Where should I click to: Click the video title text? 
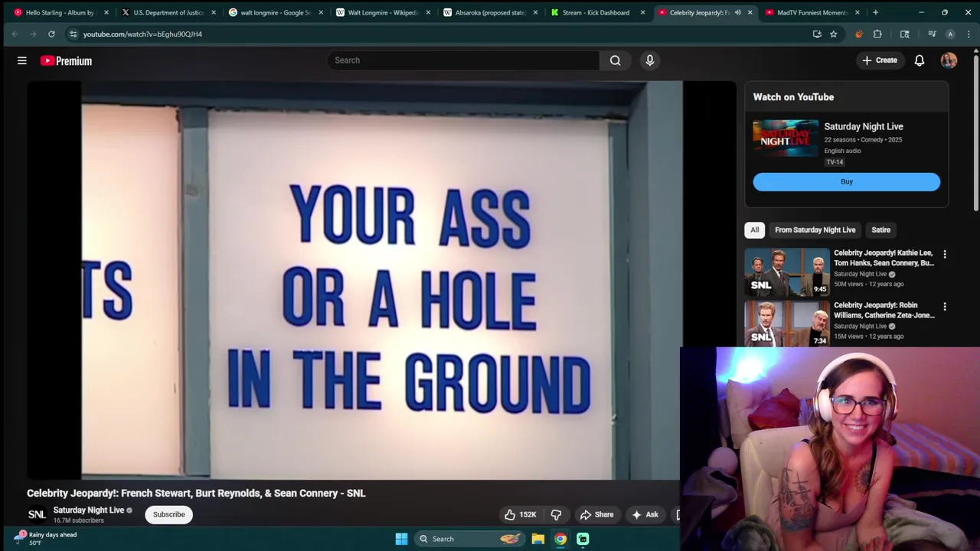click(x=196, y=493)
